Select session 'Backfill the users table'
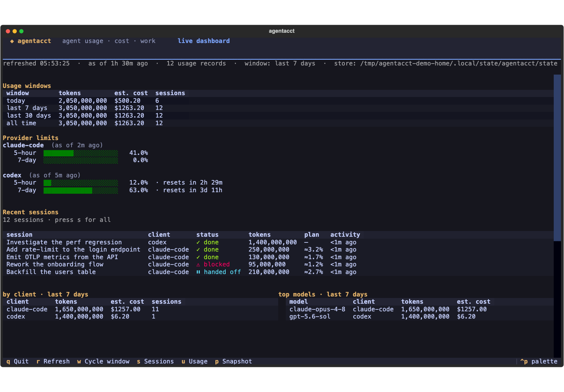 pos(278,272)
